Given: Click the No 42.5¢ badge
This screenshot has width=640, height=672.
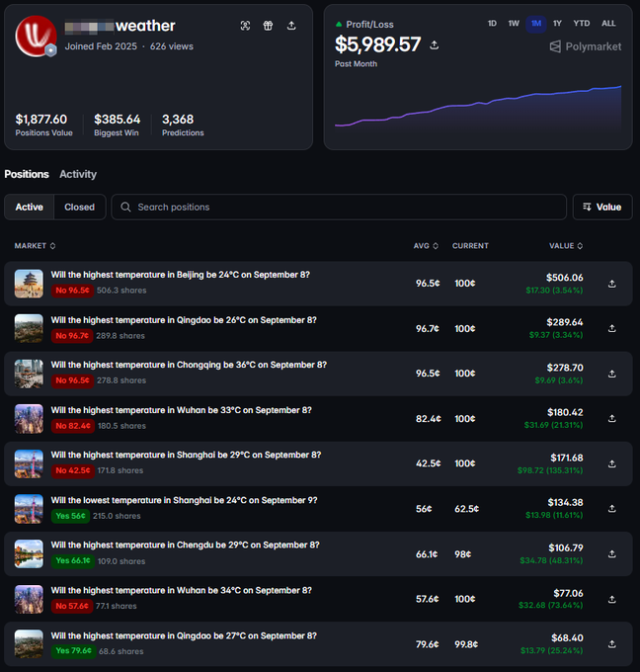Looking at the screenshot, I should tap(73, 470).
